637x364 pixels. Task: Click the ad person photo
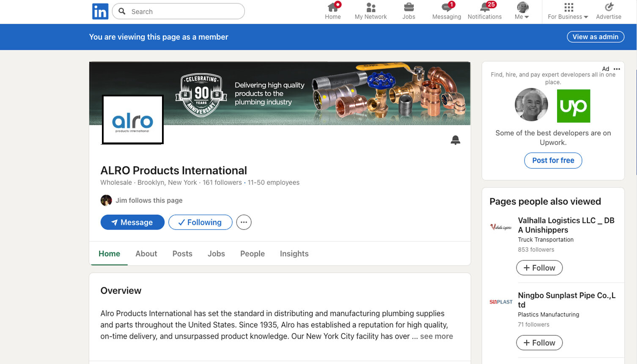[x=531, y=105]
